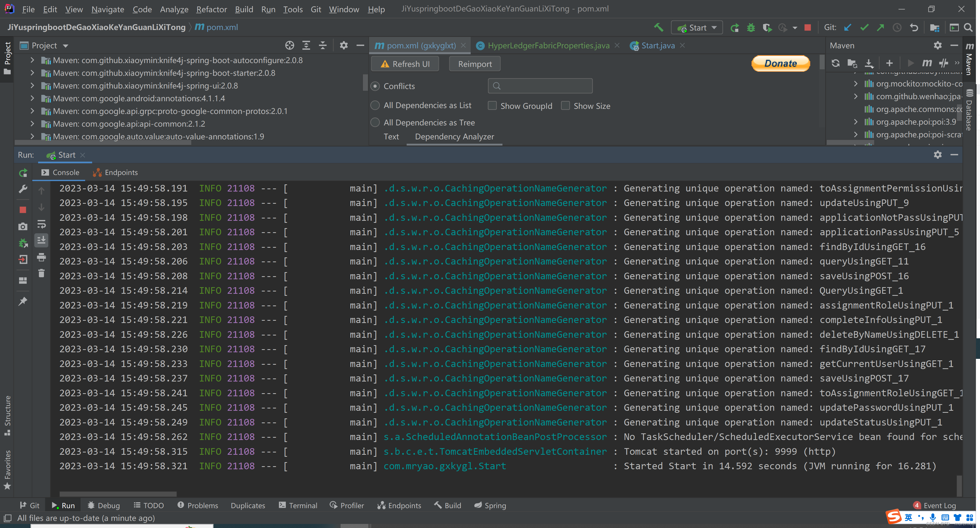Select All Dependencies as List radio
This screenshot has height=528, width=980.
375,106
